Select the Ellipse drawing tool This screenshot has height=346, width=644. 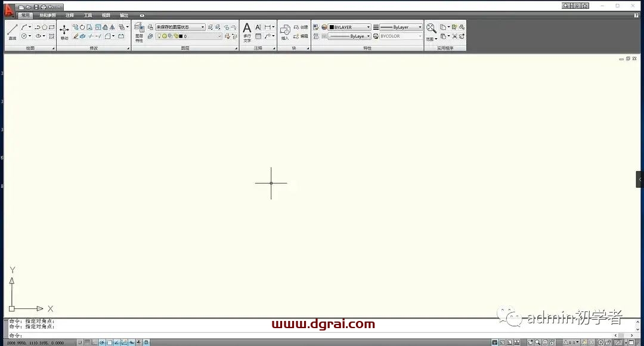point(38,36)
